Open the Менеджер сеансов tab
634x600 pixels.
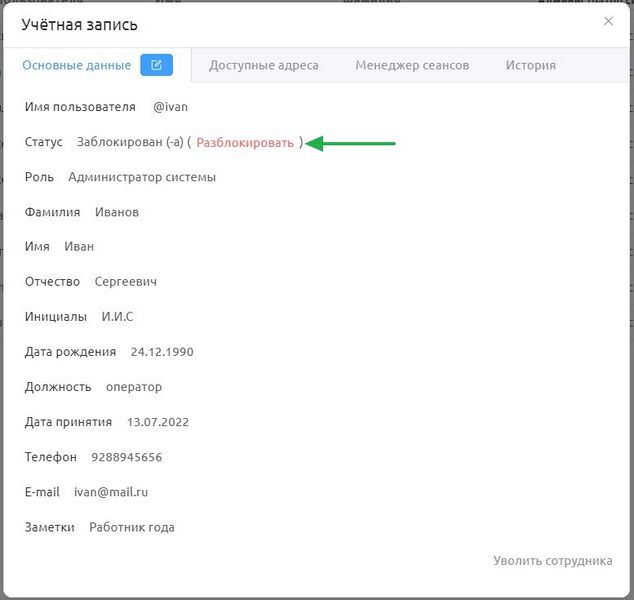tap(412, 65)
